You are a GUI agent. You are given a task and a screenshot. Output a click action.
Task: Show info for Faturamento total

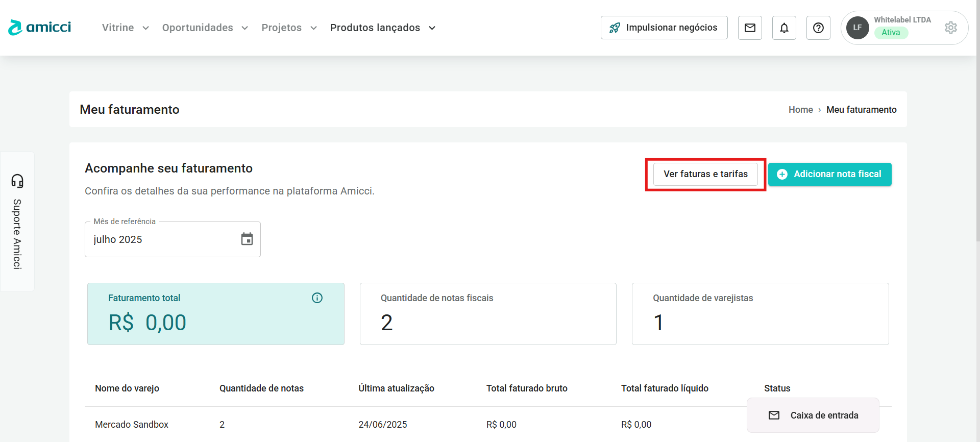click(x=317, y=298)
